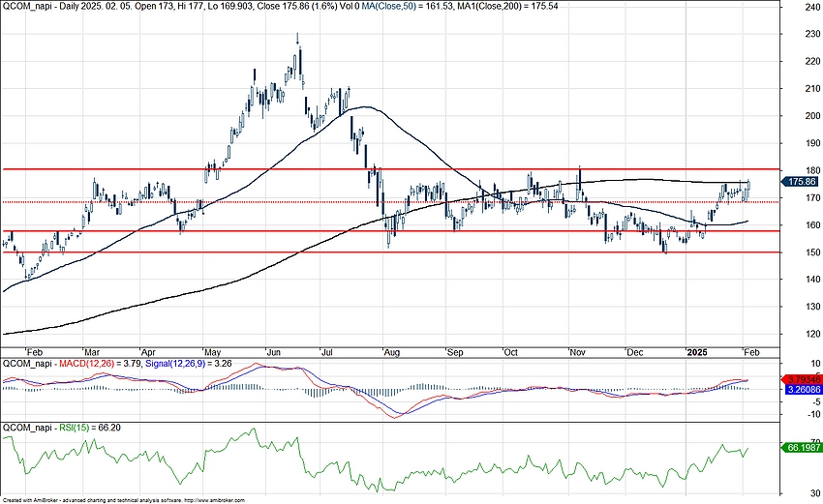823x504 pixels.
Task: Click the Dec date axis label
Action: pos(635,352)
